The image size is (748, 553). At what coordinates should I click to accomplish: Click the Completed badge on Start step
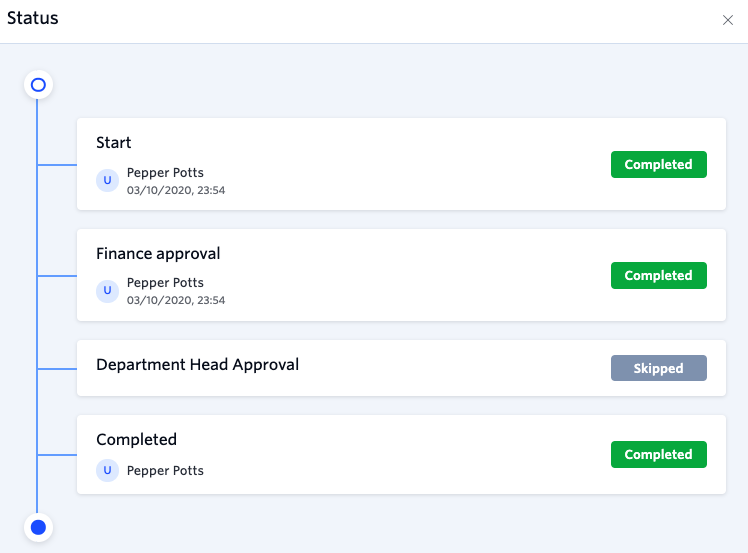(658, 165)
